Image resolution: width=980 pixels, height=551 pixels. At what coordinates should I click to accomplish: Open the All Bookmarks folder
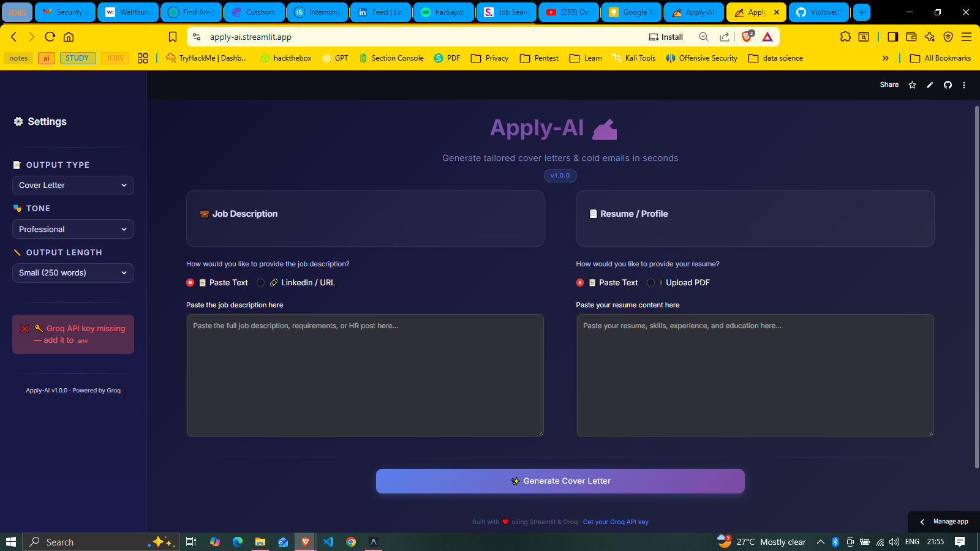click(941, 58)
